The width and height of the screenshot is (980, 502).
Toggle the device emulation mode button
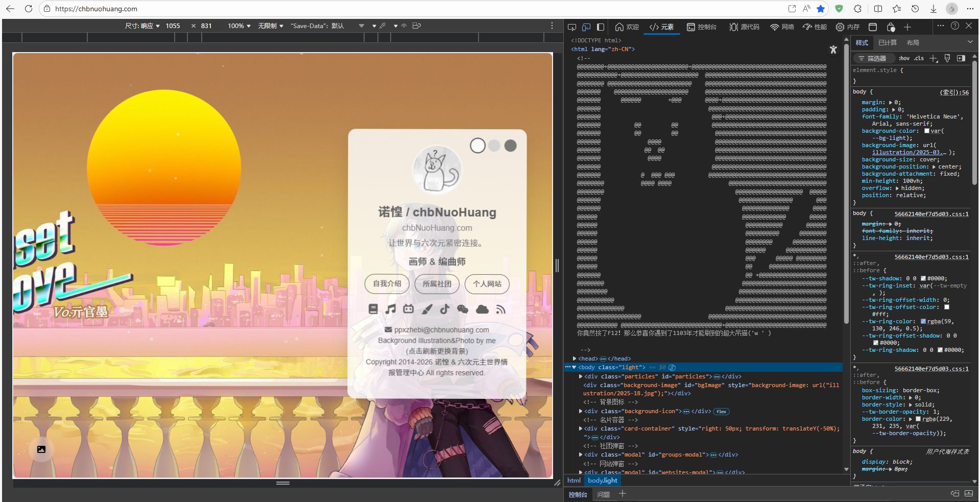(586, 27)
